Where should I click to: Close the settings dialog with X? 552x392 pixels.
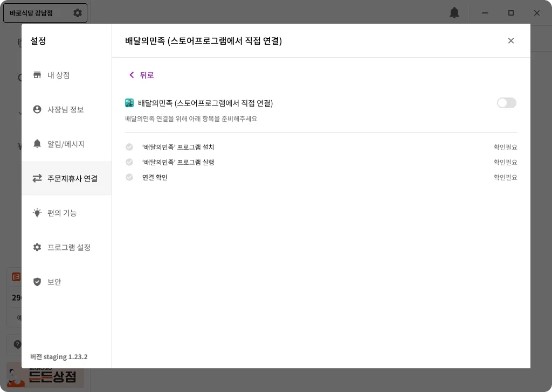click(511, 41)
